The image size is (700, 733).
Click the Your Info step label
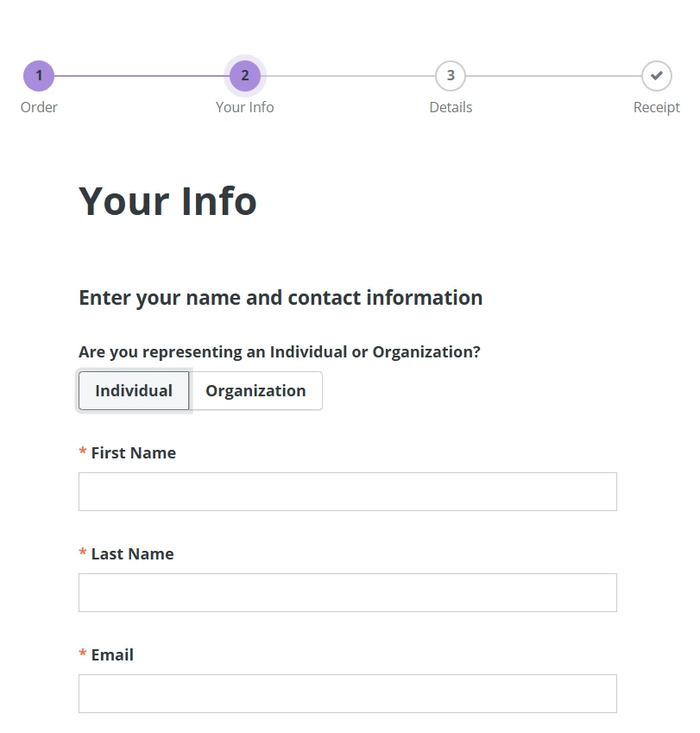click(x=244, y=107)
